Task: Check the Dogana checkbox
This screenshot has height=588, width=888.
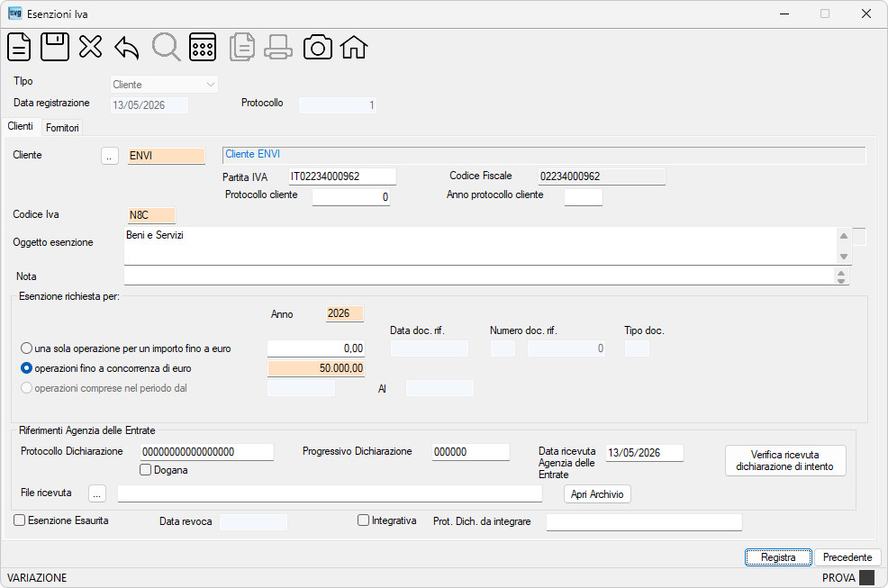Action: [x=146, y=470]
